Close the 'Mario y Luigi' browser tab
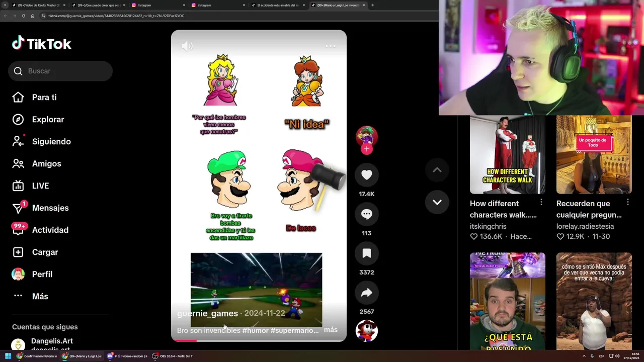This screenshot has height=362, width=644. [x=364, y=5]
